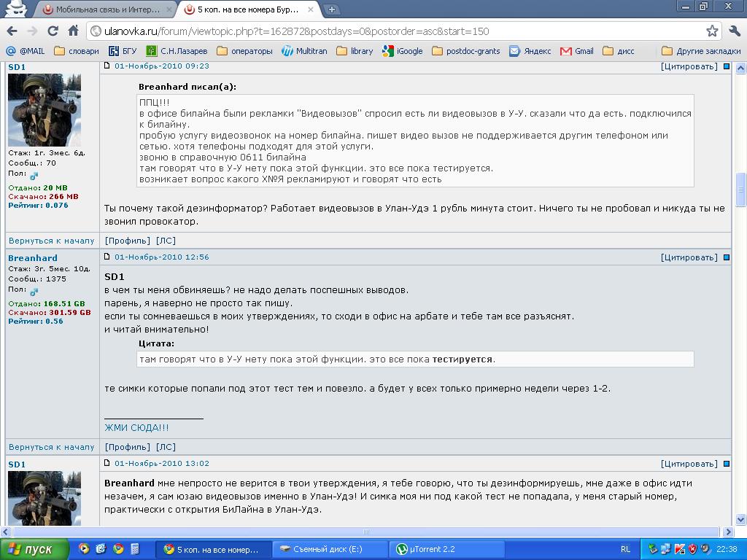Open the SD1 username on the 09:23 post
The width and height of the screenshot is (747, 560).
point(17,67)
